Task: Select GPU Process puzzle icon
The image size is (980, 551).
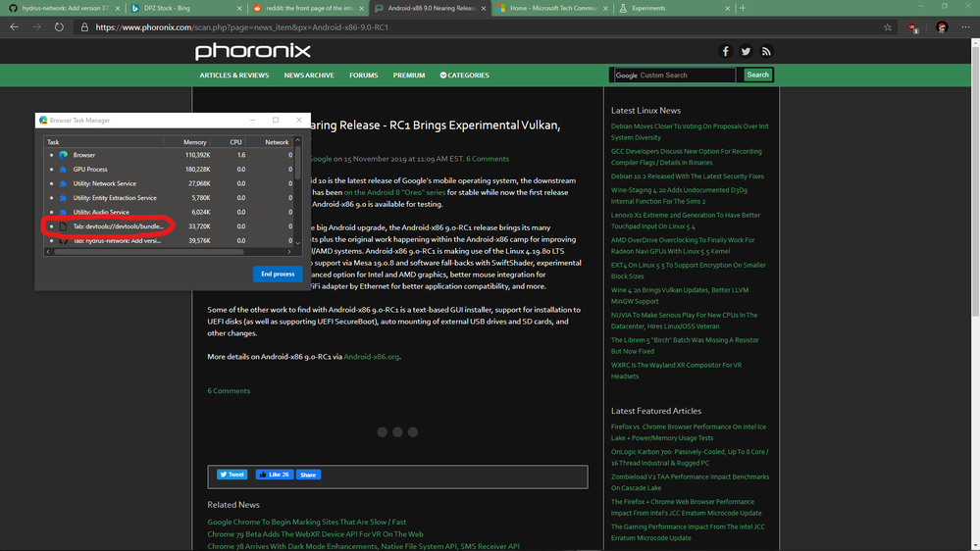Action: click(63, 170)
